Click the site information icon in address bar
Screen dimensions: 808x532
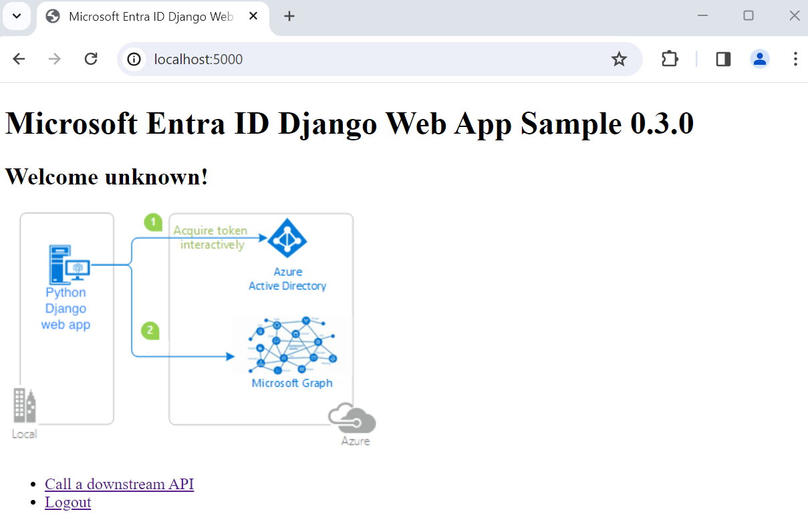[x=134, y=59]
